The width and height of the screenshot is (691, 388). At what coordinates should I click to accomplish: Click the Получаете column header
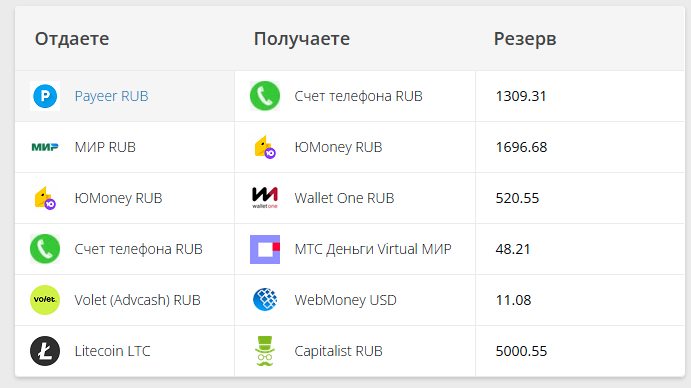(x=302, y=39)
